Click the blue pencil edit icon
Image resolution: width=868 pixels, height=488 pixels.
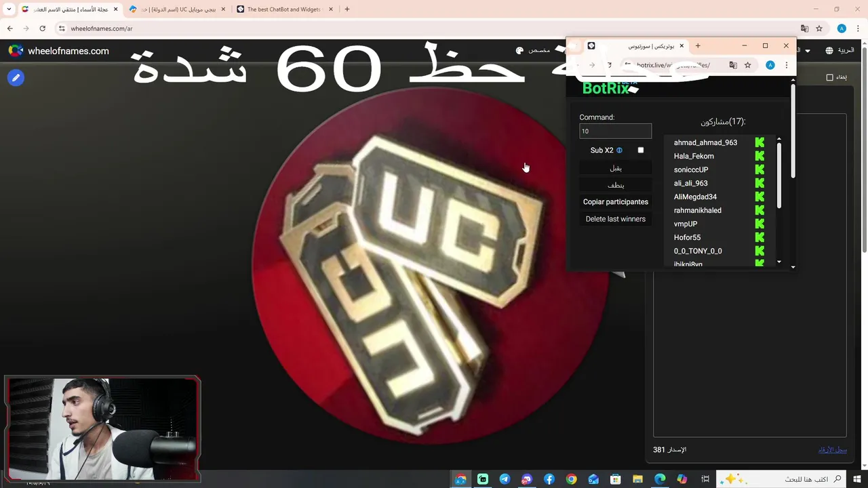(x=16, y=77)
